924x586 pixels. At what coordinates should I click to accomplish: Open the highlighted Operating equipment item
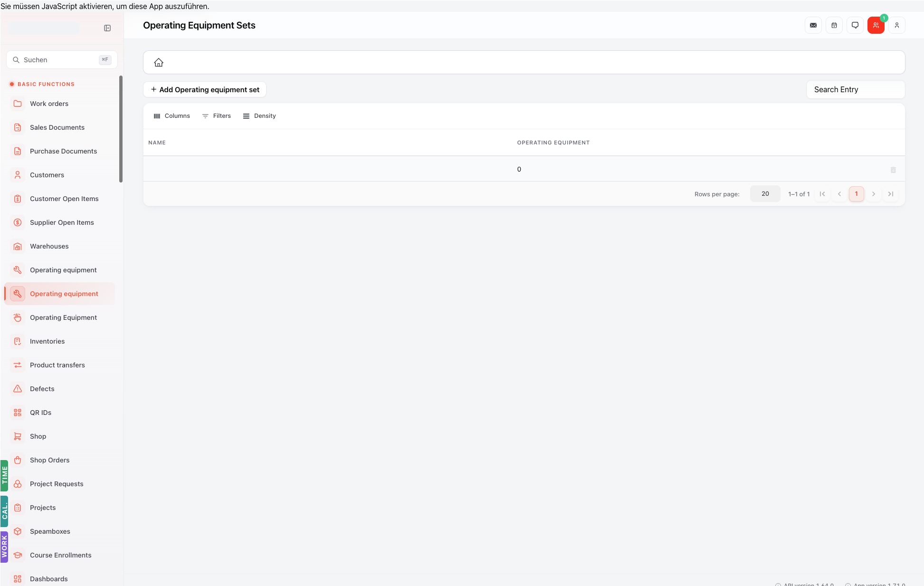tap(60, 294)
